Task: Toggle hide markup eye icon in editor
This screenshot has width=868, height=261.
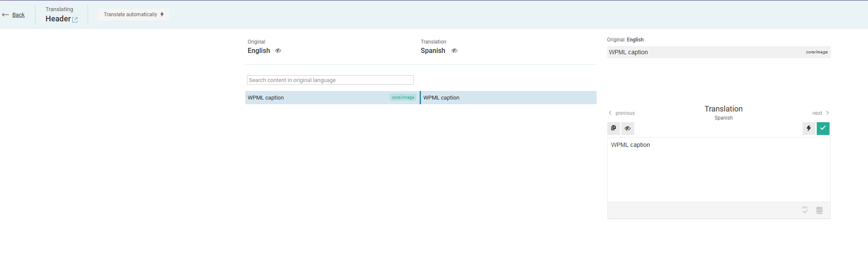Action: click(x=627, y=128)
